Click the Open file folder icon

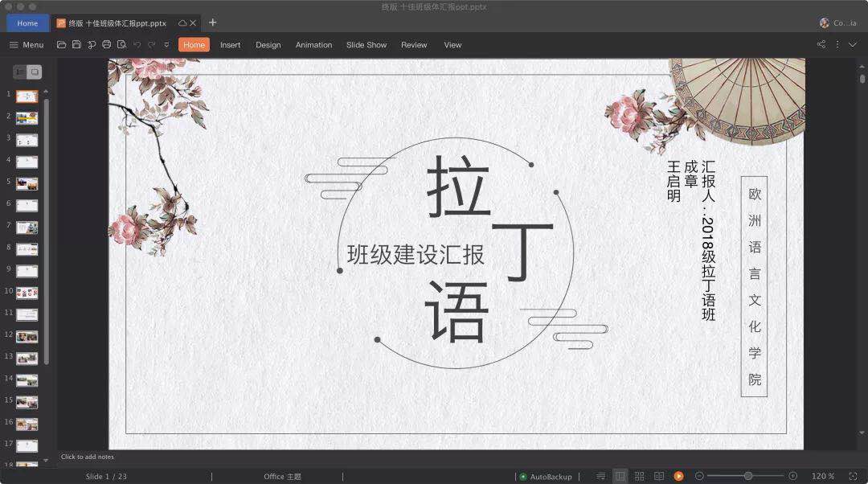coord(62,45)
